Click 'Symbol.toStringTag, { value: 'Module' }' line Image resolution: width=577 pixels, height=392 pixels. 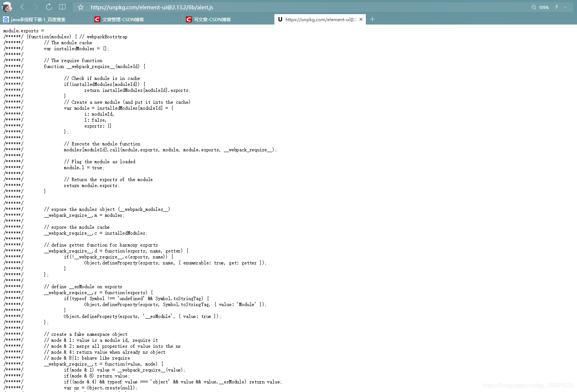pyautogui.click(x=175, y=305)
